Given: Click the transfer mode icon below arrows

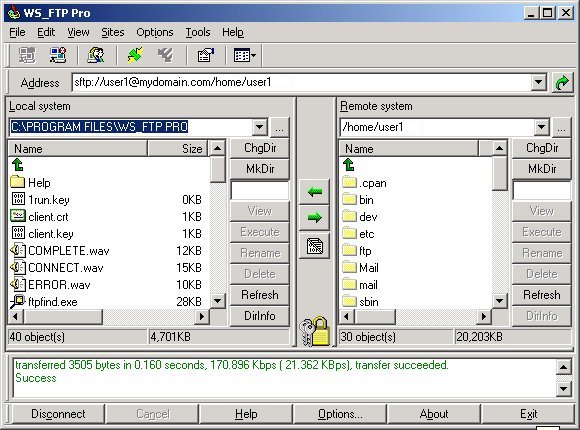Looking at the screenshot, I should coord(314,246).
